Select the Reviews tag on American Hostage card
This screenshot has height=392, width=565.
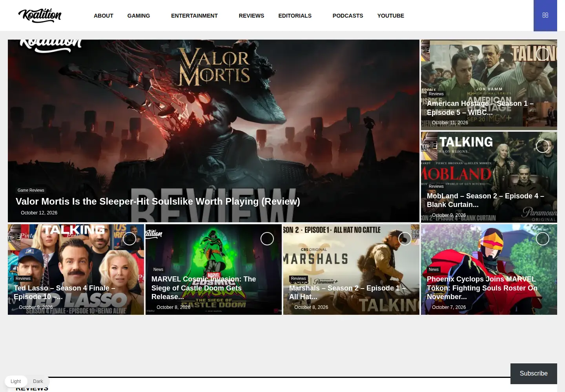436,94
